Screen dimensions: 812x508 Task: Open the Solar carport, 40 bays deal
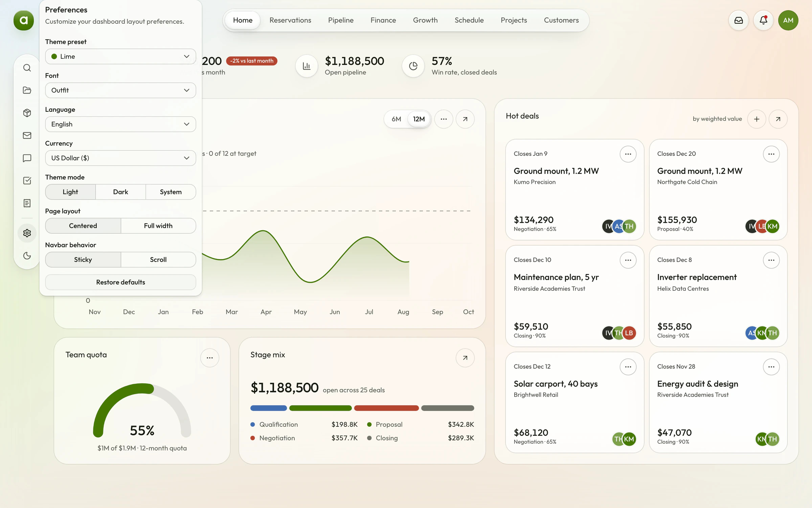[574, 403]
